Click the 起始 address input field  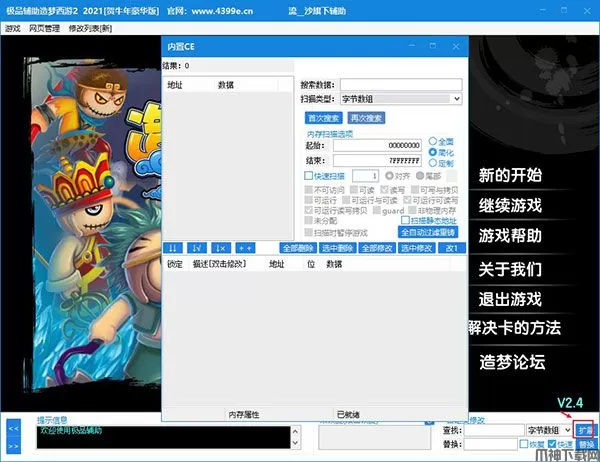pyautogui.click(x=377, y=145)
